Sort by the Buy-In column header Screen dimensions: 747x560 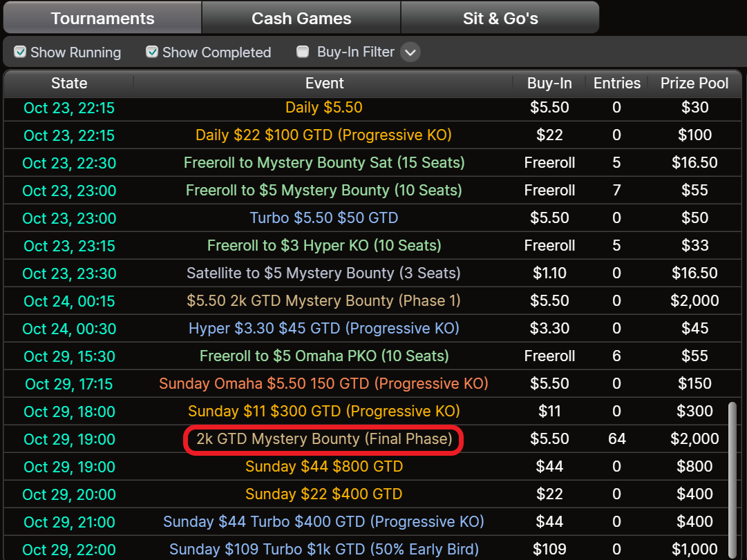click(549, 83)
